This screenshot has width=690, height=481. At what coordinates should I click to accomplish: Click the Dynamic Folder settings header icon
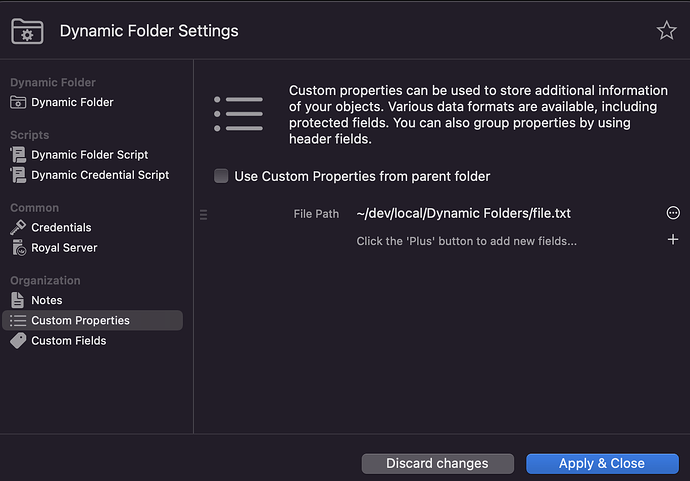tap(27, 31)
